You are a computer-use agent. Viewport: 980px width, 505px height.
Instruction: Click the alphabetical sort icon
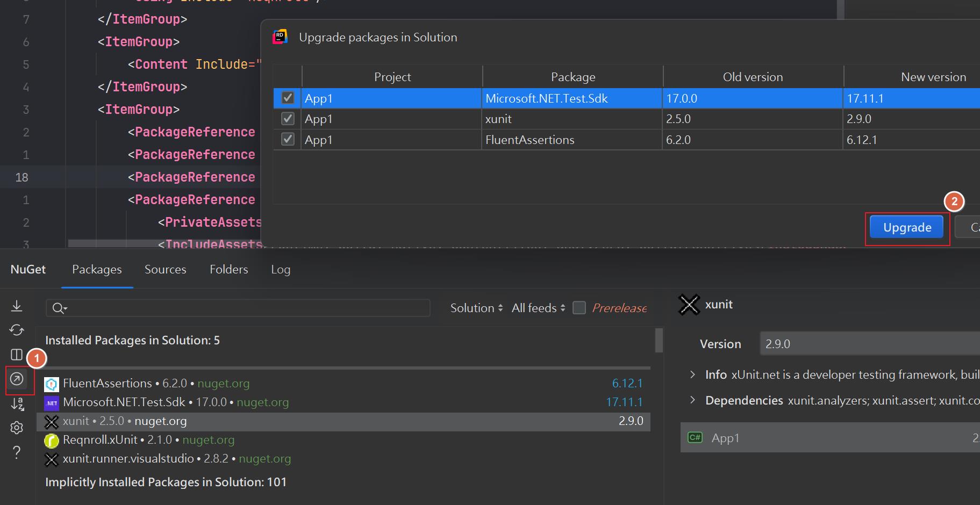point(17,403)
